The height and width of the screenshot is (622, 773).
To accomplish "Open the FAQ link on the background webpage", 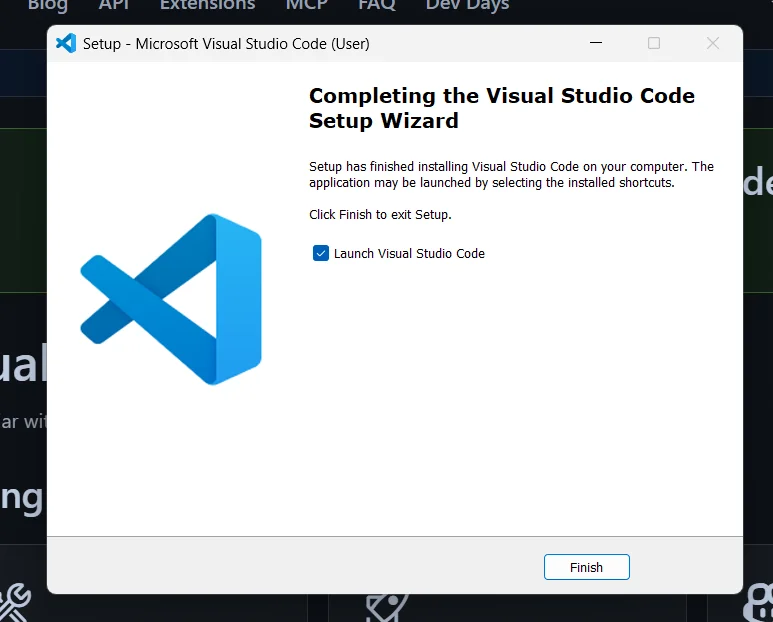I will (377, 5).
